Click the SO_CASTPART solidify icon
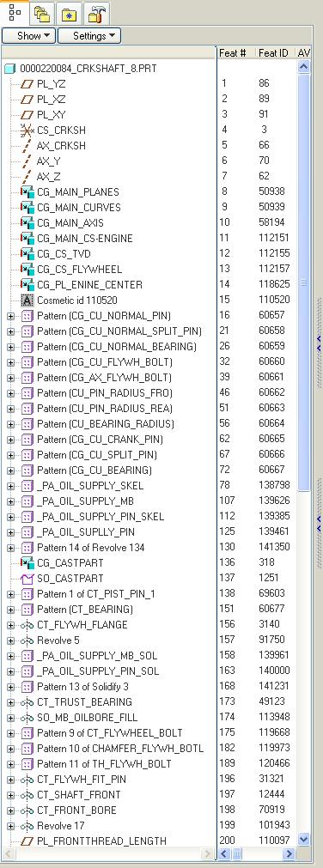 pyautogui.click(x=27, y=579)
